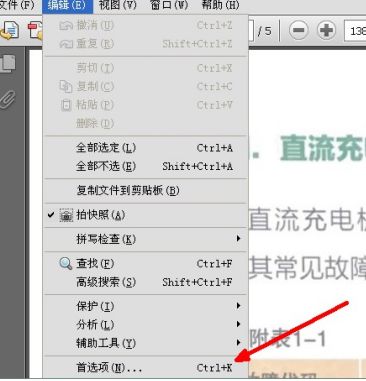Open the 文件(F) menu
The image size is (366, 381).
pyautogui.click(x=17, y=5)
